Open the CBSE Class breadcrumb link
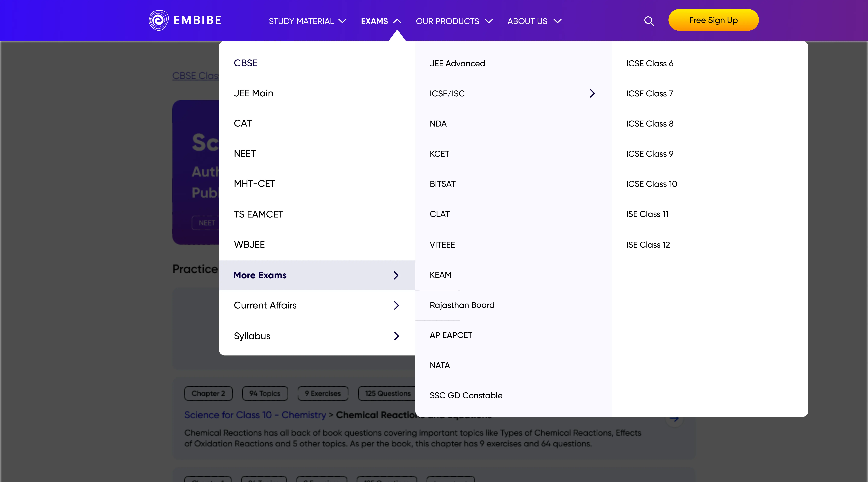This screenshot has width=868, height=482. coord(195,75)
